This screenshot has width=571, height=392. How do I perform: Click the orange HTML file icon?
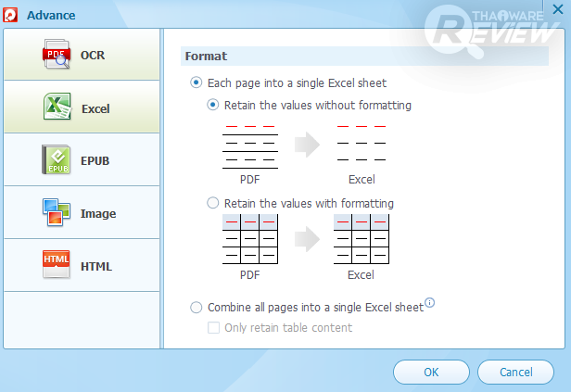[56, 265]
